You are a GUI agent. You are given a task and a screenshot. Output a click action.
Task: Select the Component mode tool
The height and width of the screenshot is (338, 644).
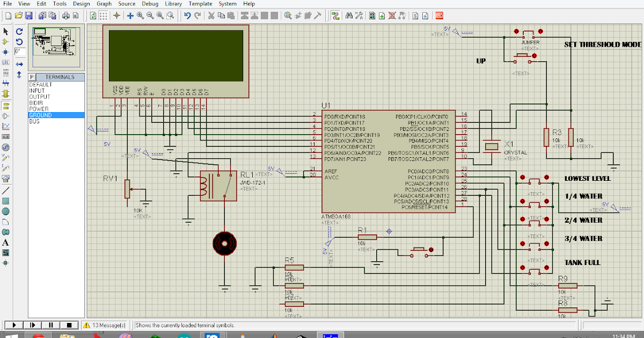(x=7, y=41)
